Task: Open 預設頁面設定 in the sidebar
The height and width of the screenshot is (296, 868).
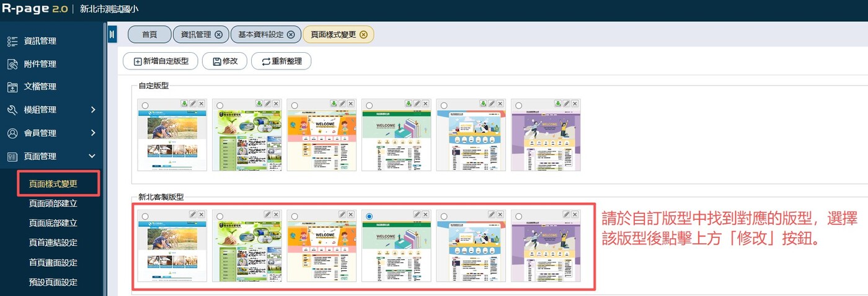Action: (53, 282)
